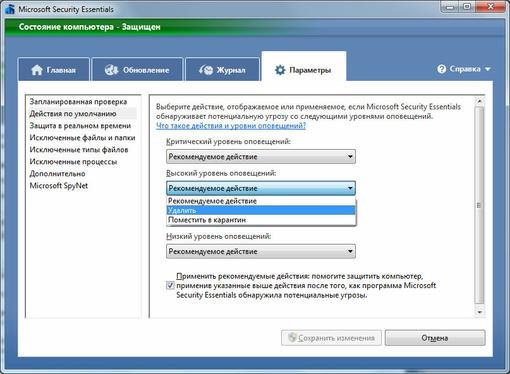Choose Рекомендуемое действие in the open list

coord(261,201)
